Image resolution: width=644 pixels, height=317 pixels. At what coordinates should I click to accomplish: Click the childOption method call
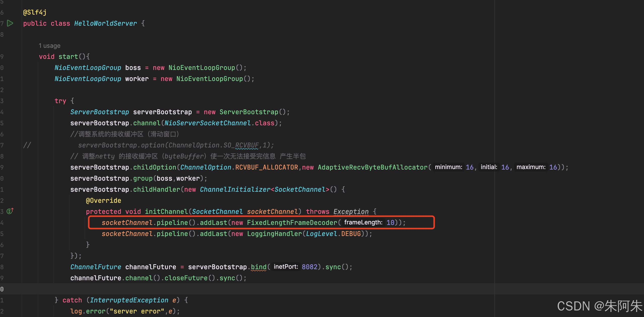[x=155, y=167]
